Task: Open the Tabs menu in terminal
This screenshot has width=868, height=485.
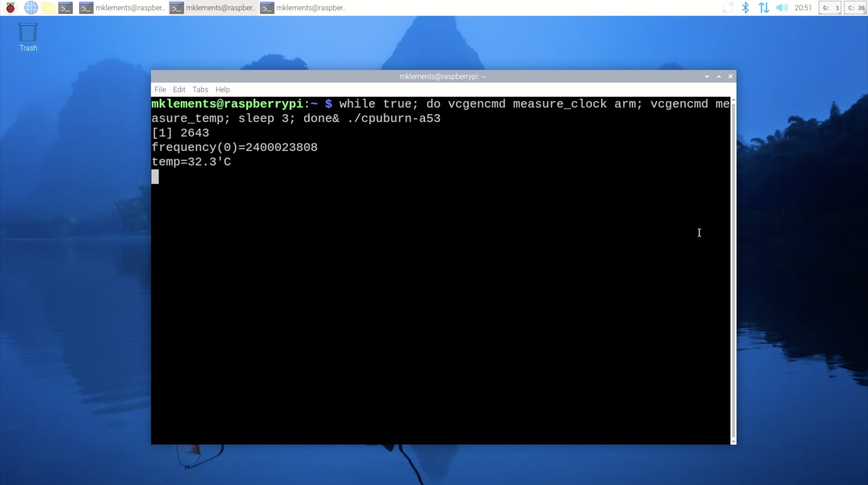Action: pos(200,89)
